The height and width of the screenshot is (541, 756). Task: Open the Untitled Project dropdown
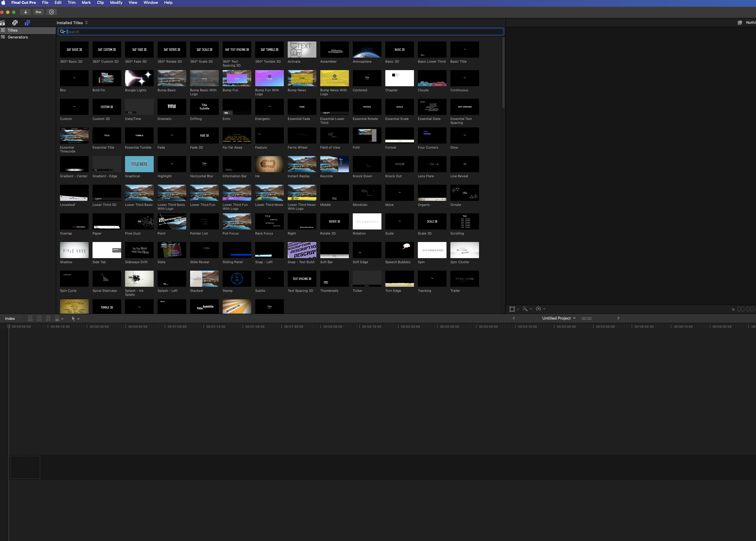(x=559, y=318)
